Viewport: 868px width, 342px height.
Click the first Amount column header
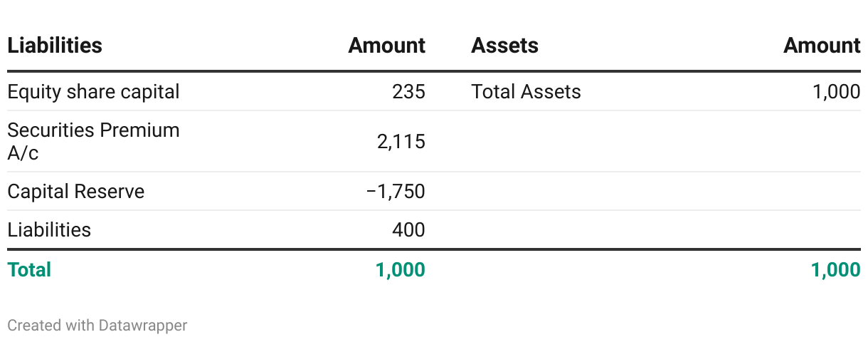386,46
